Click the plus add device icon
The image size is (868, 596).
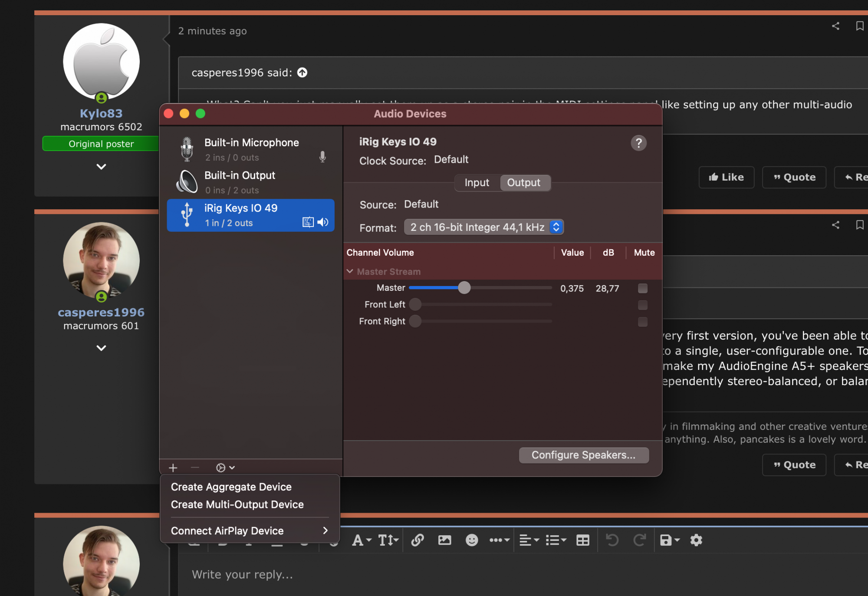(x=173, y=468)
